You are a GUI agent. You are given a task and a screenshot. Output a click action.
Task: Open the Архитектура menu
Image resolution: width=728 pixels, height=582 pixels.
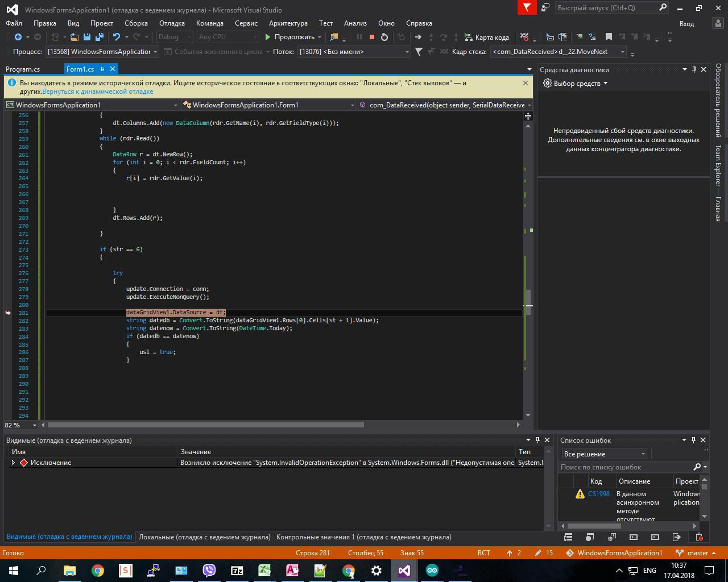pyautogui.click(x=288, y=23)
